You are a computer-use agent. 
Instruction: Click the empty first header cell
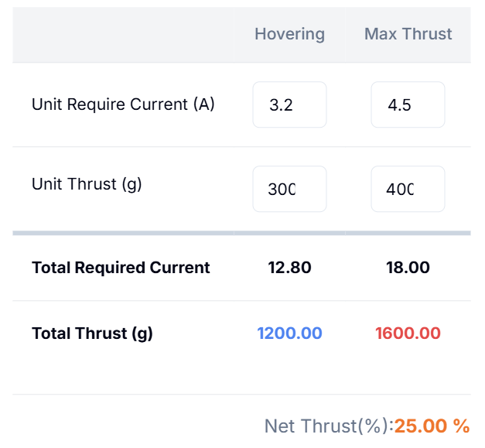coord(123,35)
